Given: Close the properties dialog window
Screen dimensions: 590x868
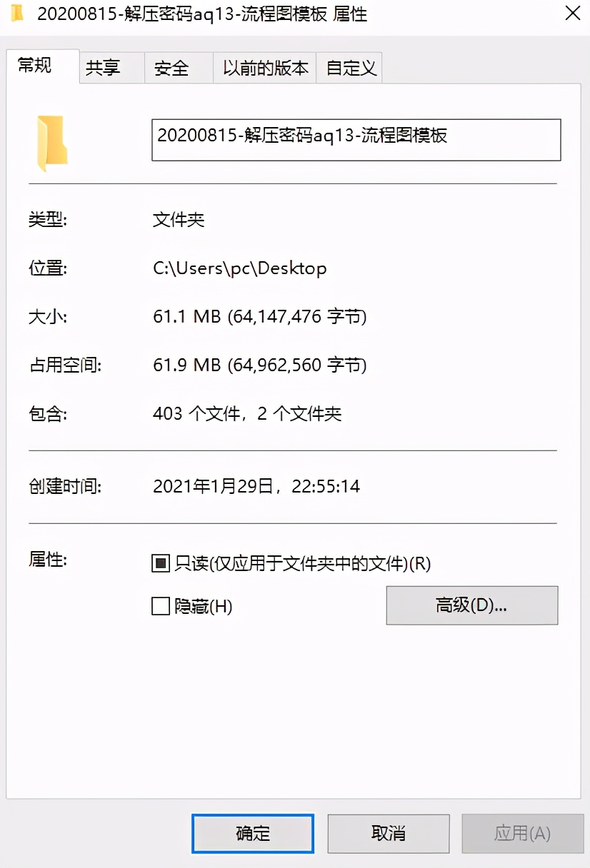Looking at the screenshot, I should 572,14.
